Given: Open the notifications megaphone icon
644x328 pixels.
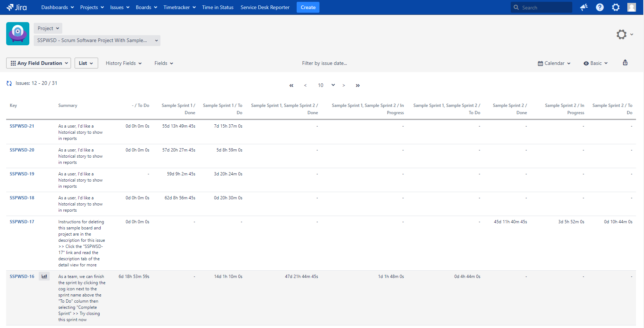Looking at the screenshot, I should click(584, 7).
